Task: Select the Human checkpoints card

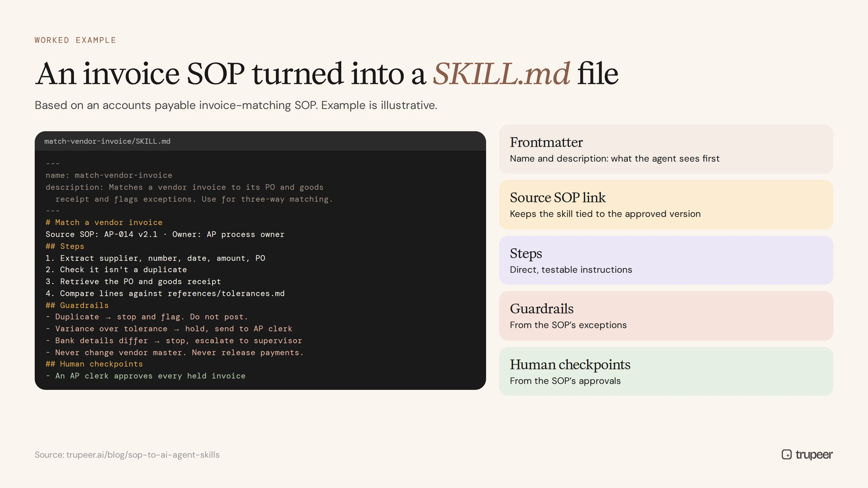Action: click(666, 371)
